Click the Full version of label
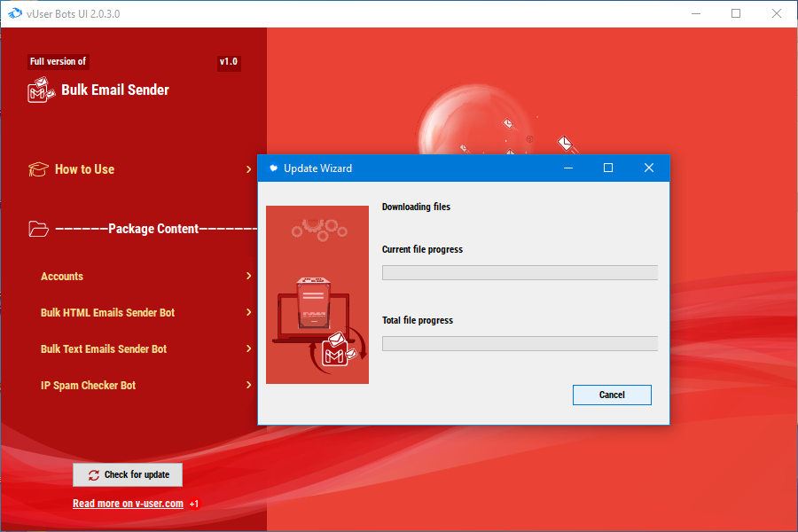This screenshot has height=532, width=798. point(58,61)
